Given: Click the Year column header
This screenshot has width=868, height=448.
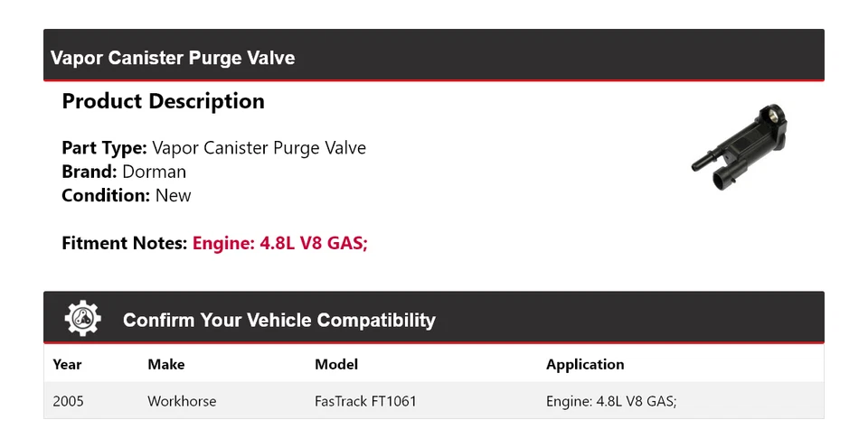Looking at the screenshot, I should [x=67, y=365].
